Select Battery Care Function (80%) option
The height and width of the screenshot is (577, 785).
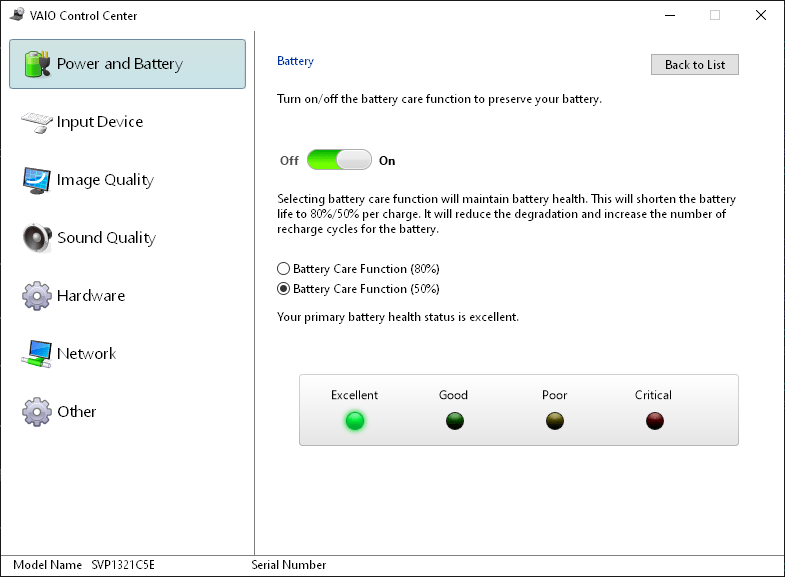(358, 269)
